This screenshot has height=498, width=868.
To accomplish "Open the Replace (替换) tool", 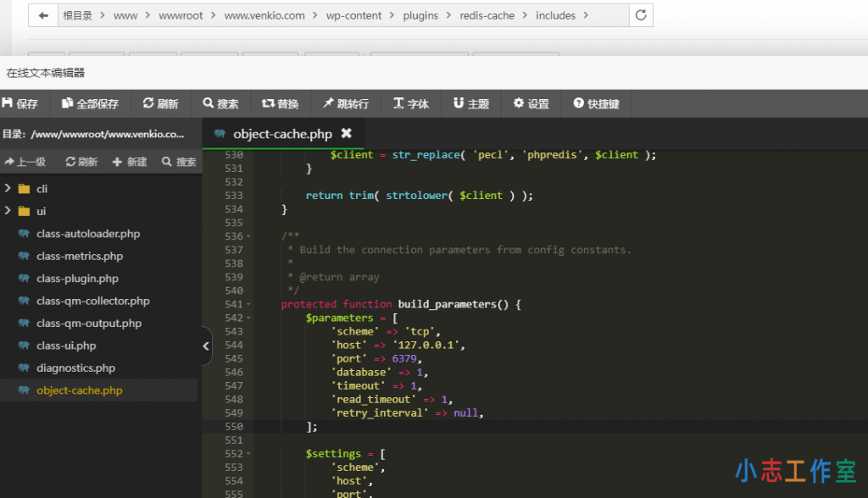I will 280,103.
